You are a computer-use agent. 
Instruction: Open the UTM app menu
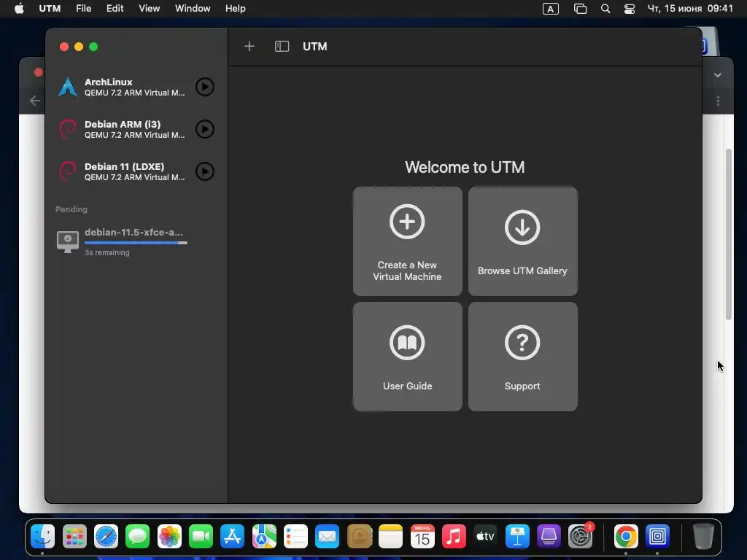[50, 9]
